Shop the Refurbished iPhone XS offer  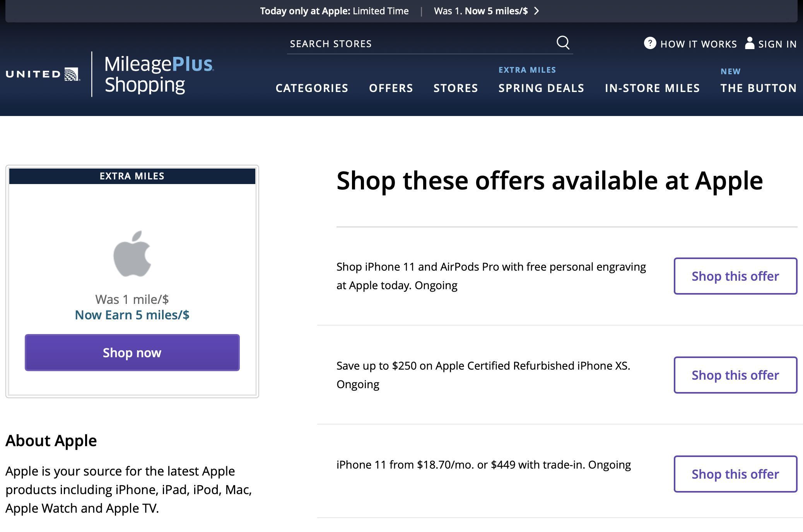735,375
